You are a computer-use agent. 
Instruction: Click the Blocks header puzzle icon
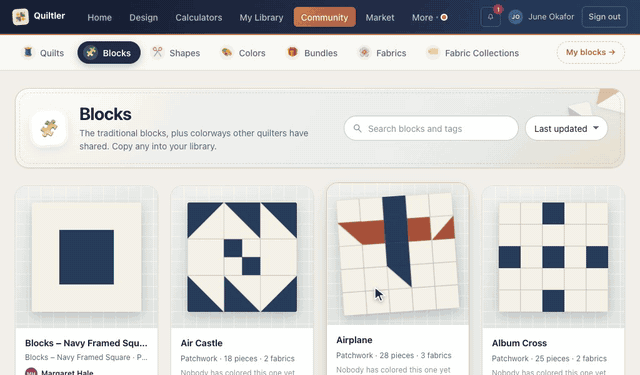[x=49, y=129]
